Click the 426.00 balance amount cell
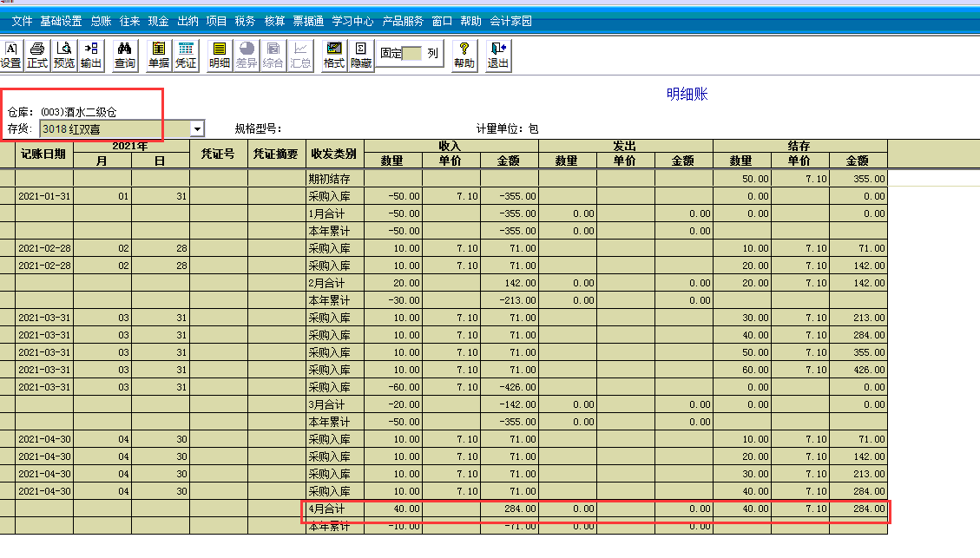This screenshot has width=980, height=558. (858, 370)
